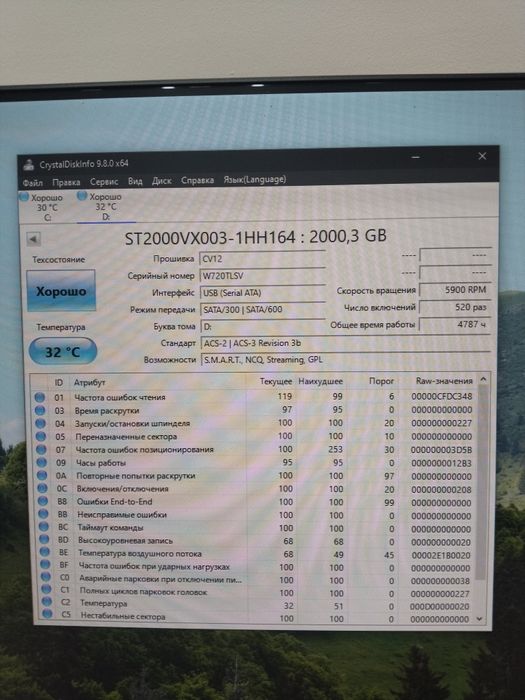Click the serial number field W720TLSV

(x=262, y=276)
